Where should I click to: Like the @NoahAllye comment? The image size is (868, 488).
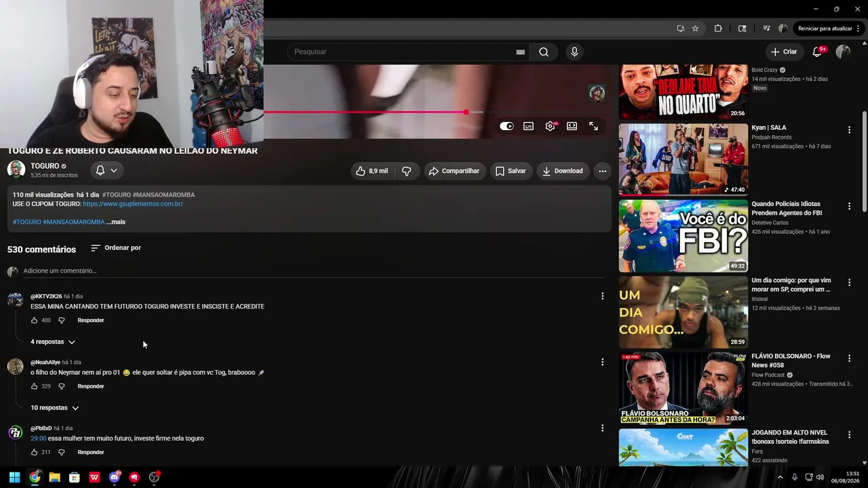coord(34,386)
